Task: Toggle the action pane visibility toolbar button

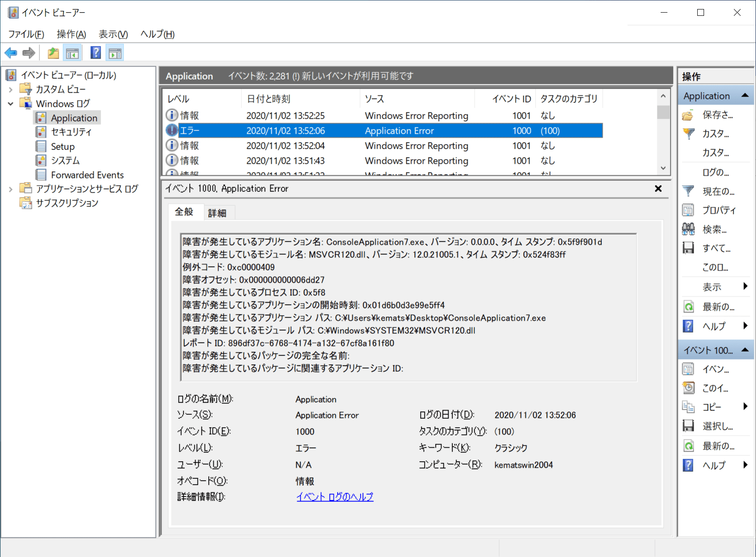Action: [x=114, y=52]
